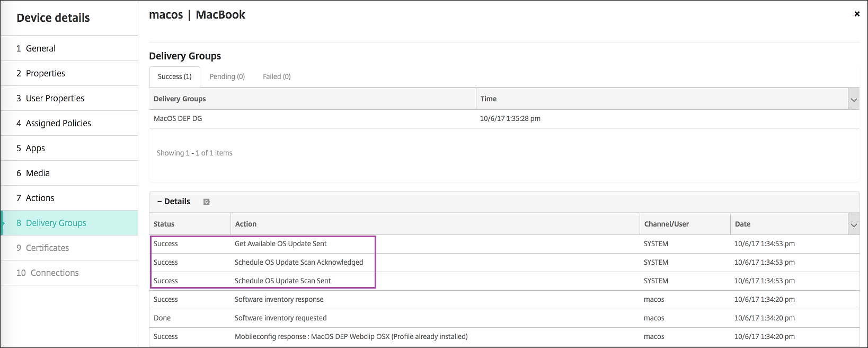Go to the Properties section

46,74
